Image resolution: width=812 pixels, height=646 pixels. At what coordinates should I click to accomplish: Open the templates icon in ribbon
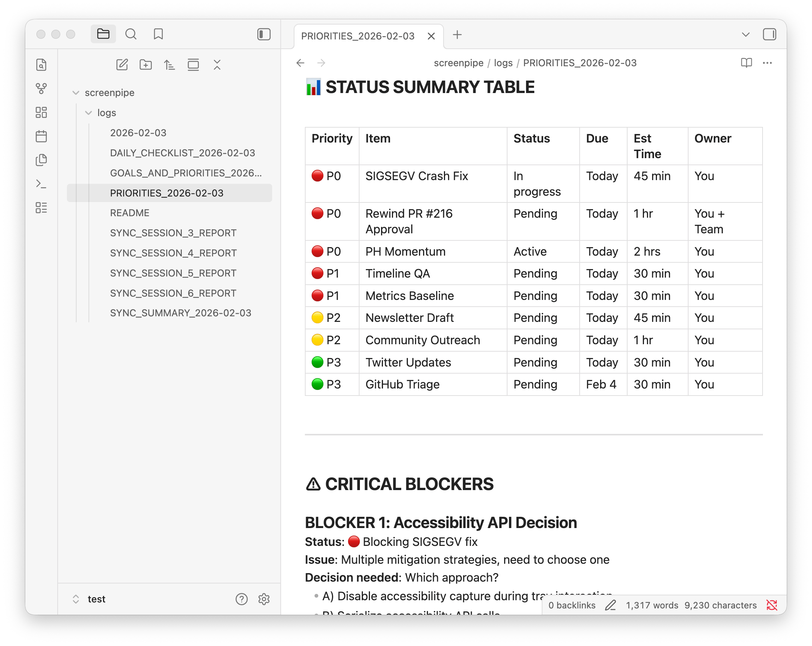click(x=41, y=160)
